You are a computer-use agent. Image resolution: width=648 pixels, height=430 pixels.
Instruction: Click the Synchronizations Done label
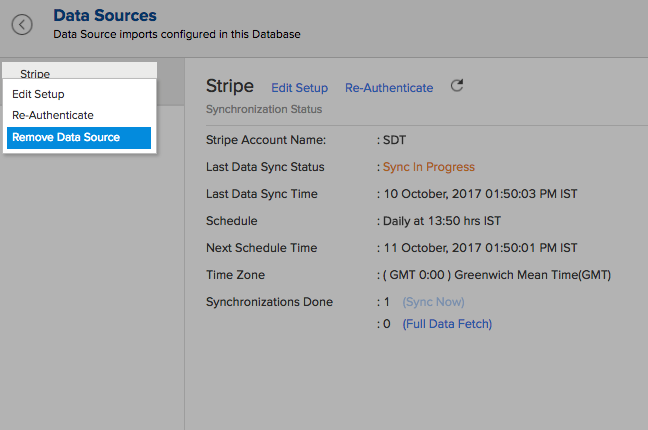[269, 302]
